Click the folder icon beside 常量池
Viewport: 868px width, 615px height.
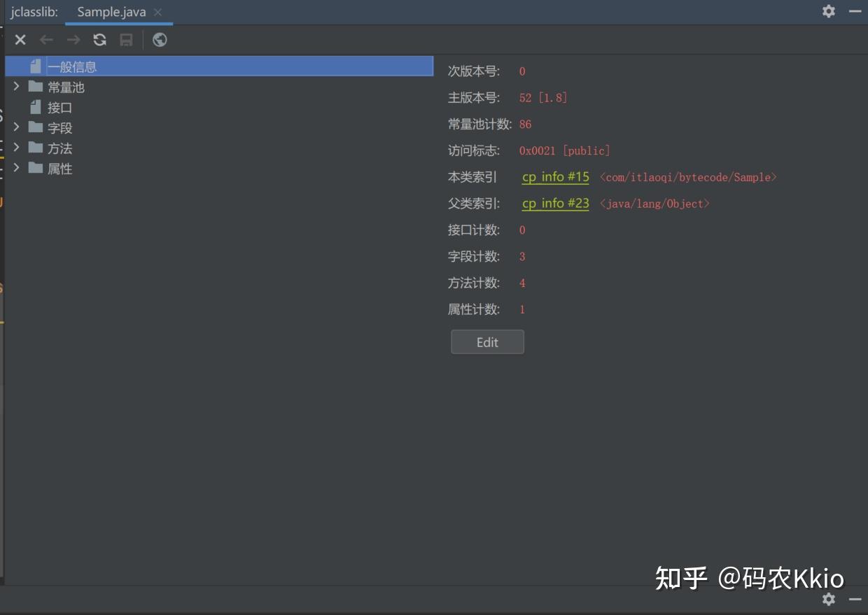34,87
